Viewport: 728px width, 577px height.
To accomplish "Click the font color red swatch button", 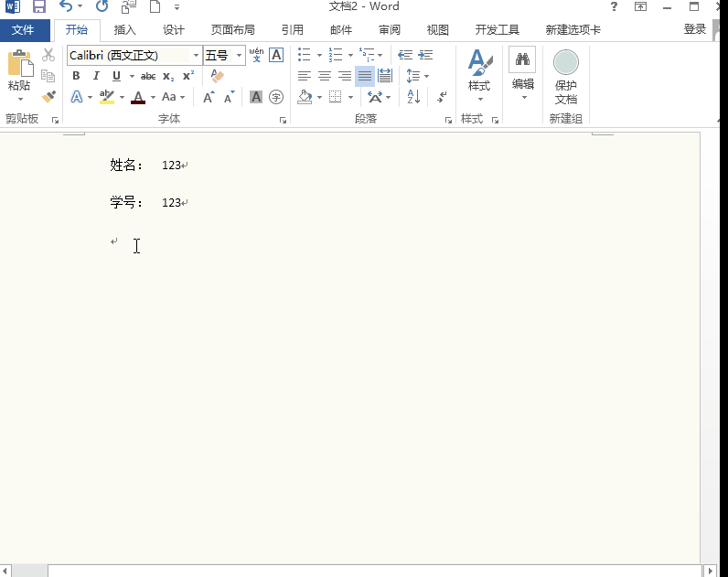I will 138,97.
